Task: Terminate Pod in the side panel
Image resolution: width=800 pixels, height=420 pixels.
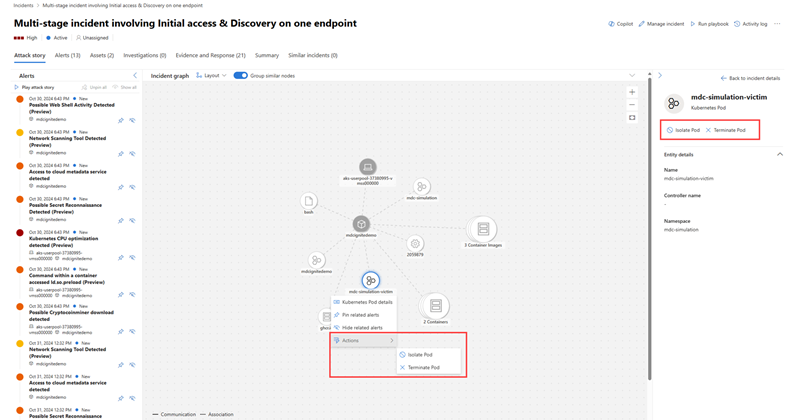Action: (726, 130)
